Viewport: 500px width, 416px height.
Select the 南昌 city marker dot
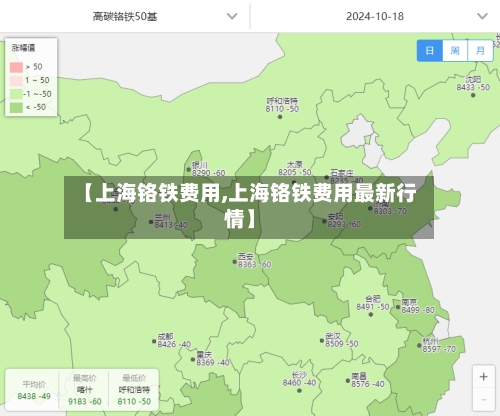click(348, 381)
